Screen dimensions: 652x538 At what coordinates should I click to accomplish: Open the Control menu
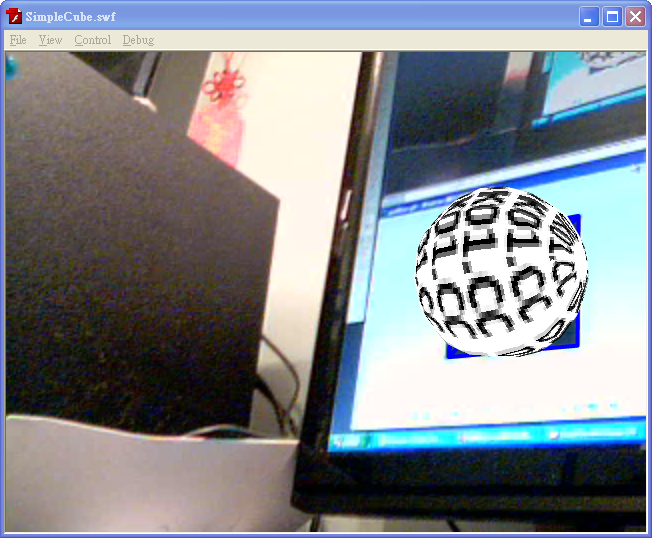pos(93,40)
